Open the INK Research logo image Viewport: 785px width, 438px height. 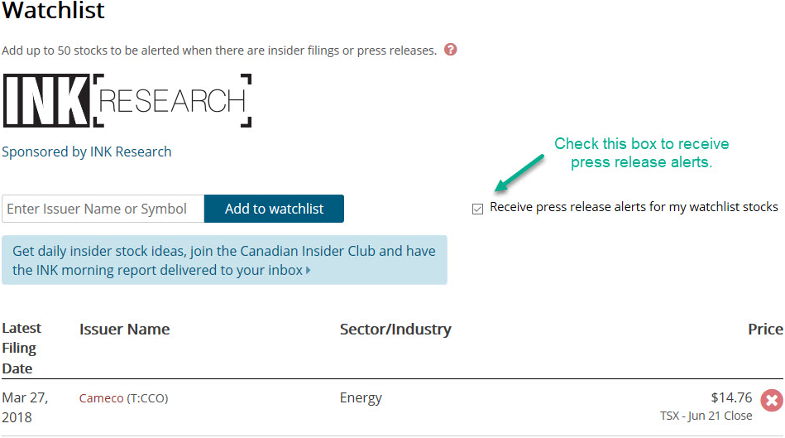127,101
